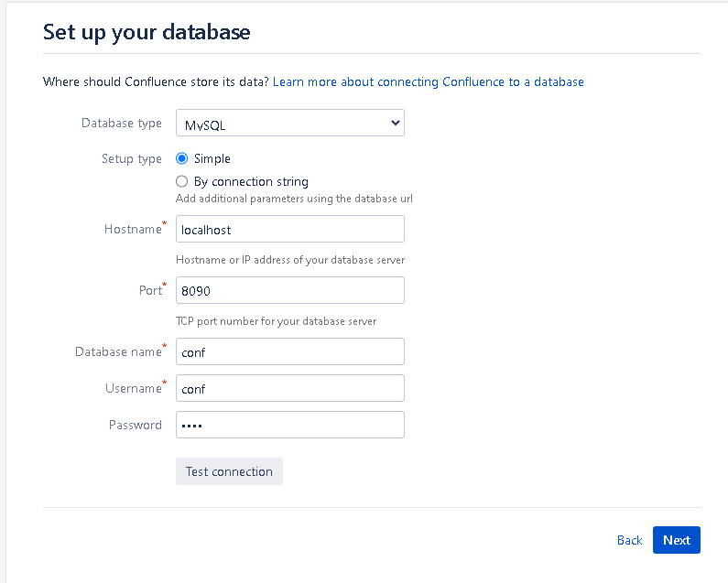Screen dimensions: 728x583
Task: Go back with the Back link
Action: coord(629,540)
